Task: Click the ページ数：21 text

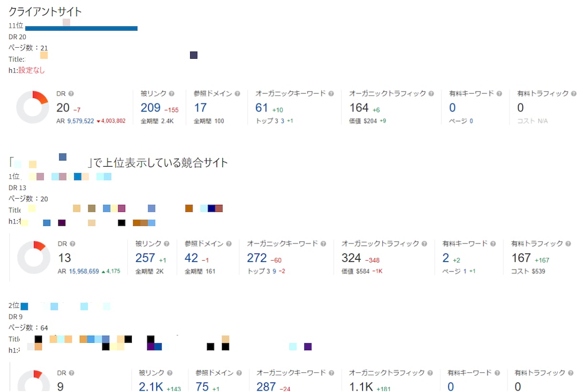Action: [x=28, y=48]
